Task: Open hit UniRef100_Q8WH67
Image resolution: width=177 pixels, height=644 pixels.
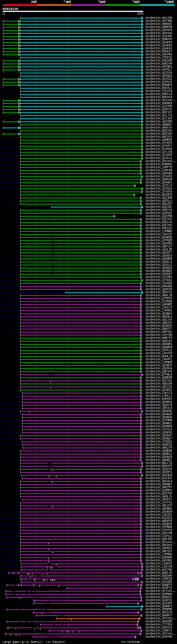Action: pyautogui.click(x=159, y=125)
